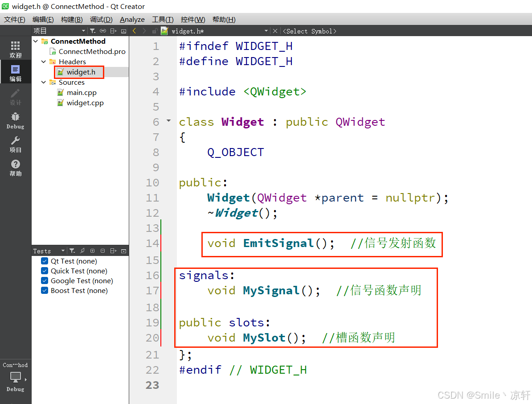Screen dimensions: 532x404
Task: Close the project side panel
Action: [x=124, y=31]
